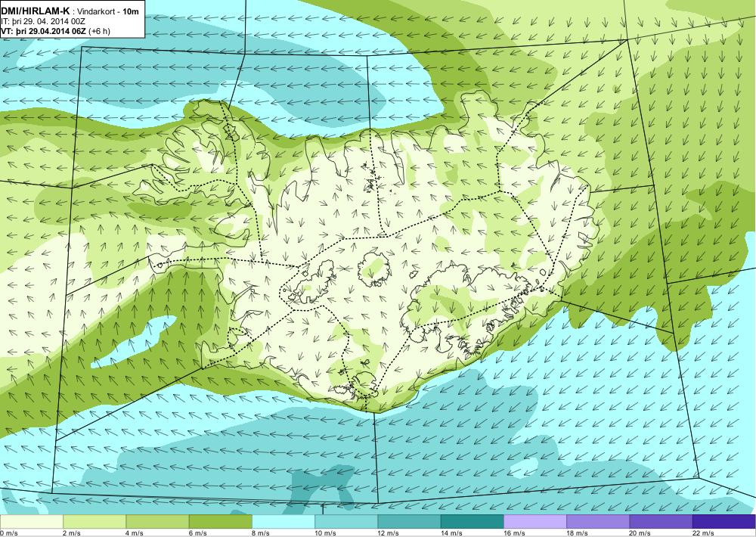Click the '10 m/s' legend label
The image size is (756, 537).
325,533
